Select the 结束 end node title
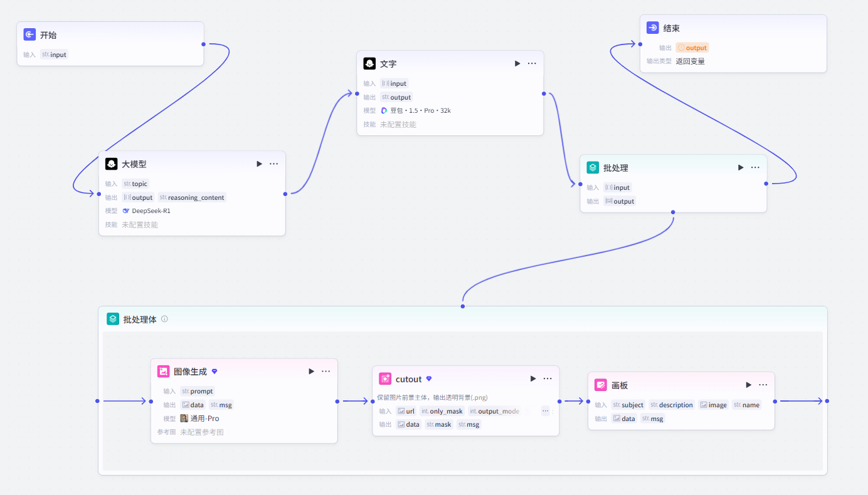Screen dimensions: 868x495 coord(672,28)
